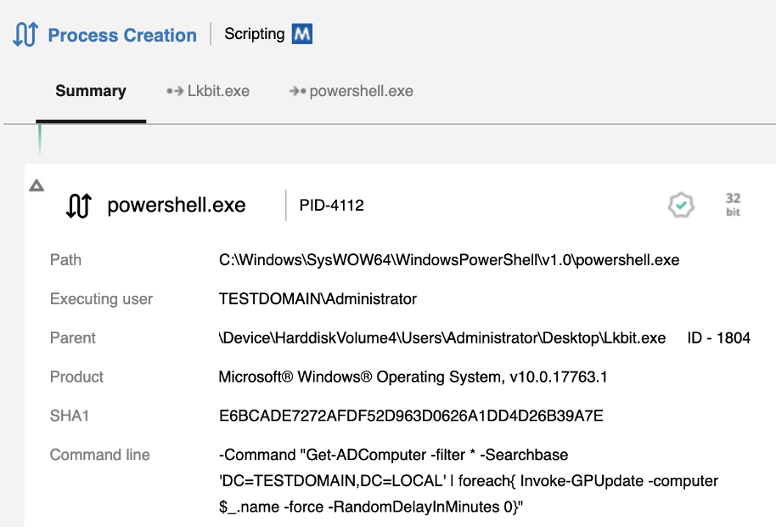Click the Scripting technique label
This screenshot has width=776, height=528.
[x=254, y=34]
